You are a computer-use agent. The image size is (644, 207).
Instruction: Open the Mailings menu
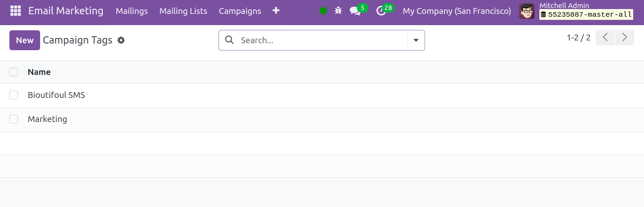pyautogui.click(x=132, y=11)
